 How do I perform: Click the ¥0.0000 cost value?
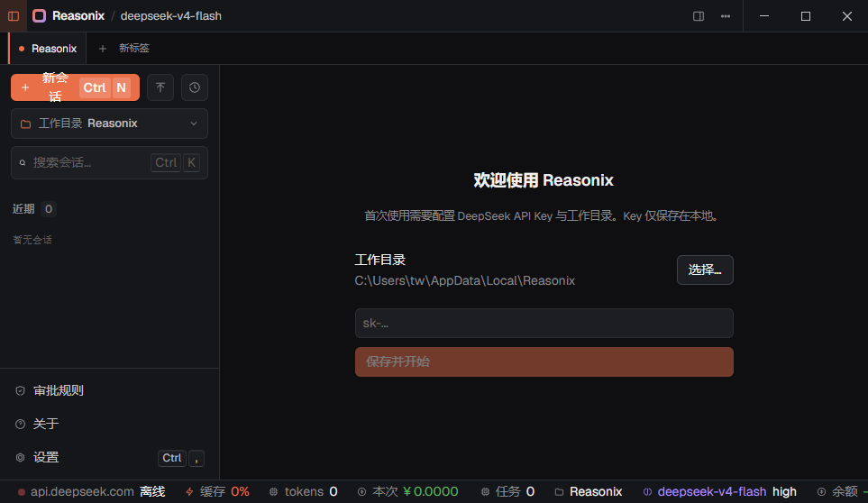coord(431,491)
